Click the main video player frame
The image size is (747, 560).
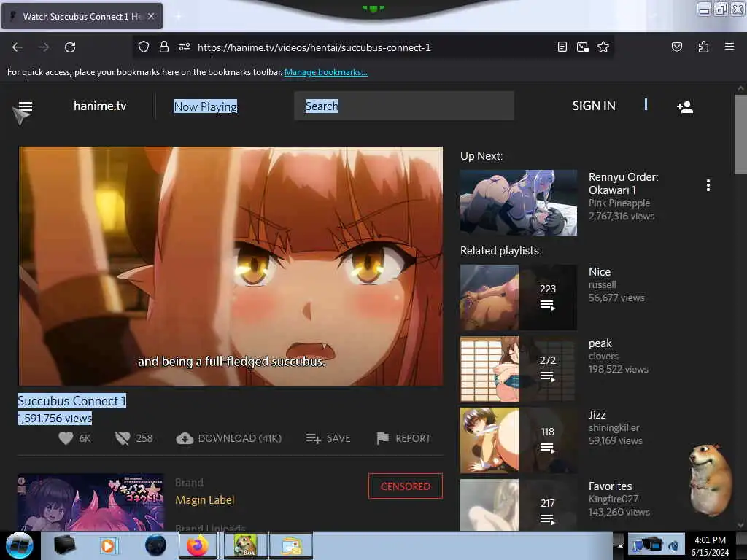pyautogui.click(x=231, y=265)
